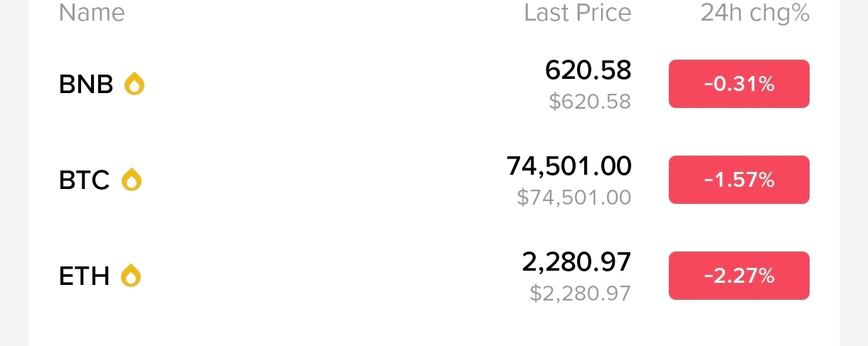Screen dimensions: 868x346
Task: Click ETH last price 2,280.97
Action: pyautogui.click(x=576, y=262)
